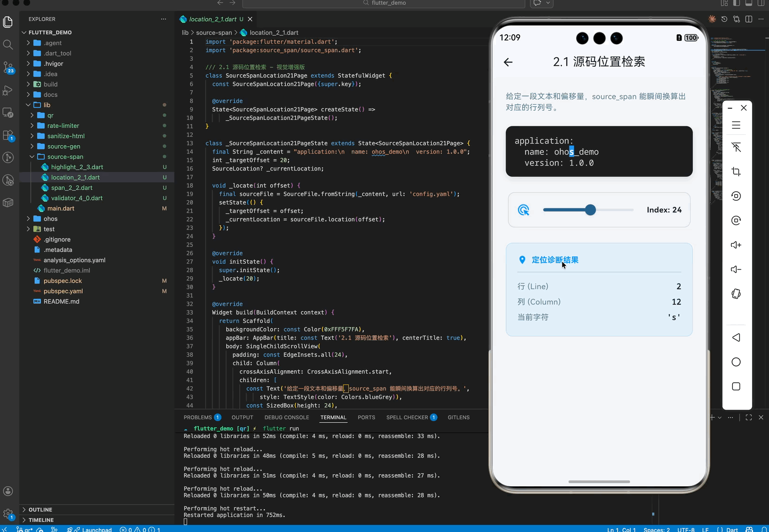
Task: Click the compare changes icon in editor toolbar
Action: point(737,19)
